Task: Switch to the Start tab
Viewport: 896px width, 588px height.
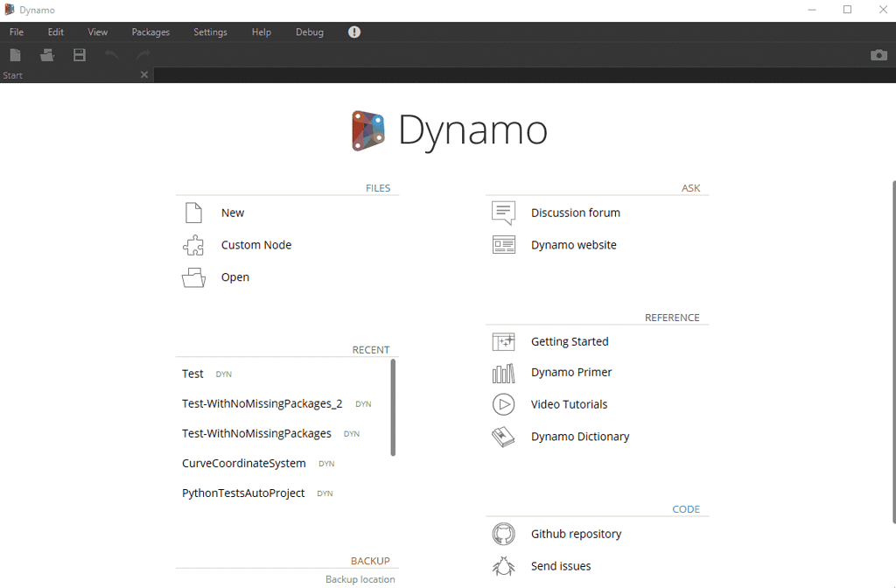Action: click(x=12, y=75)
